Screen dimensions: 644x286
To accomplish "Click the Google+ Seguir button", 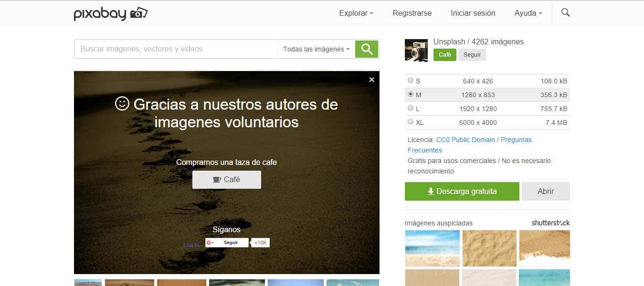I will coord(227,243).
